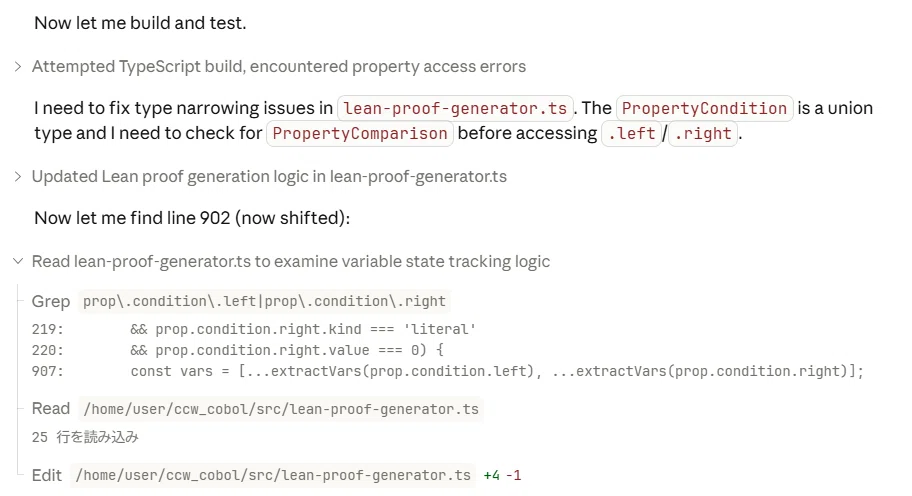Open the 'Attempted TypeScript build, encountered property access errors' summary
This screenshot has width=912, height=496.
(x=279, y=67)
